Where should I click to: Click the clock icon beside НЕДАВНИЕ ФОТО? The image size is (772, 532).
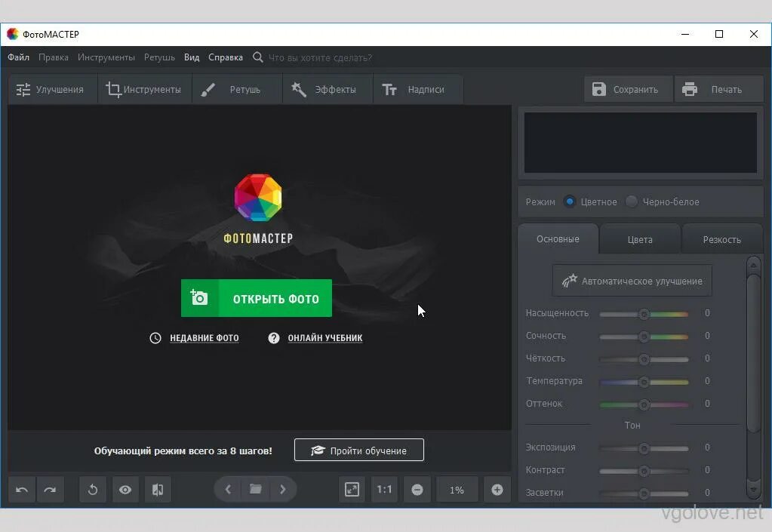click(x=155, y=338)
